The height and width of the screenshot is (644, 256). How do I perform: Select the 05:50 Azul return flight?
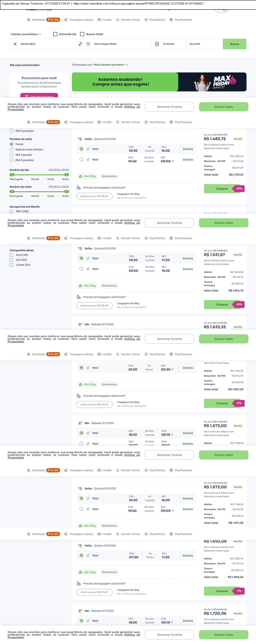(81, 269)
